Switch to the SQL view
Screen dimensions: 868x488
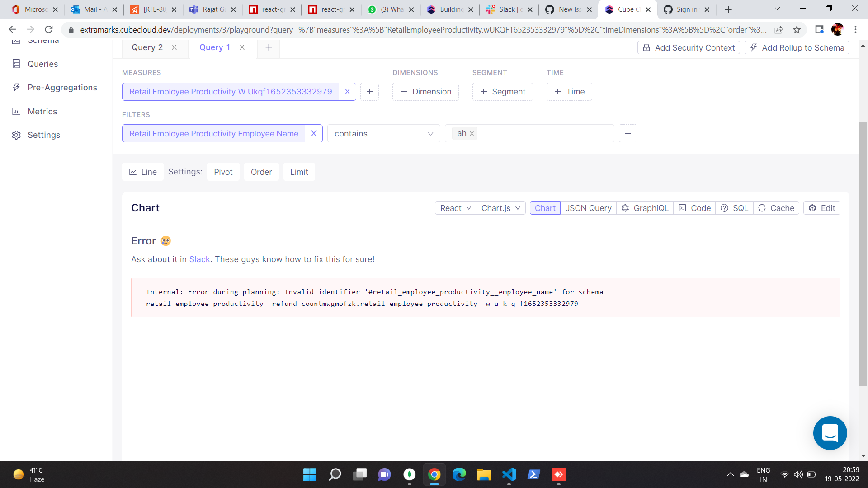click(x=735, y=208)
